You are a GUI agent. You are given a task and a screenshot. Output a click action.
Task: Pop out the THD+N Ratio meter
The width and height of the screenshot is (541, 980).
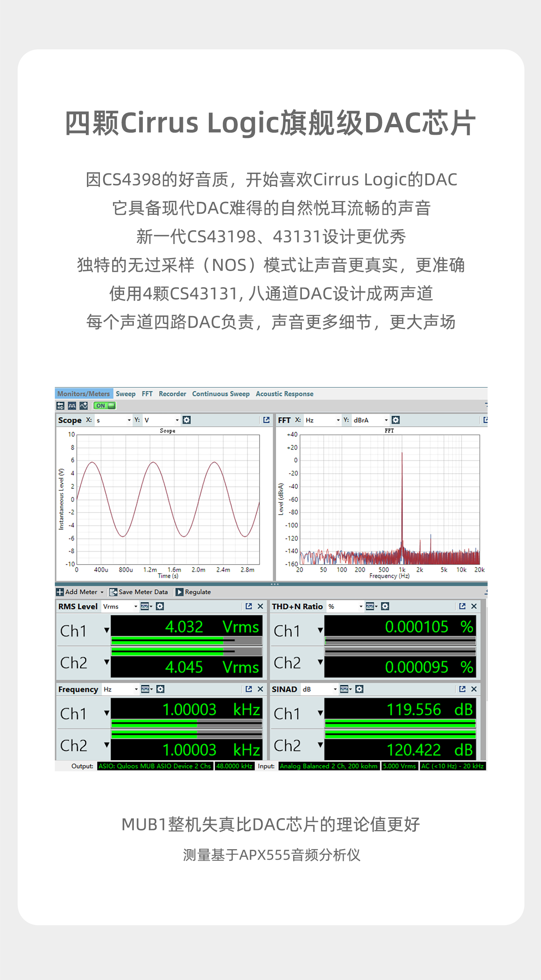tap(462, 606)
